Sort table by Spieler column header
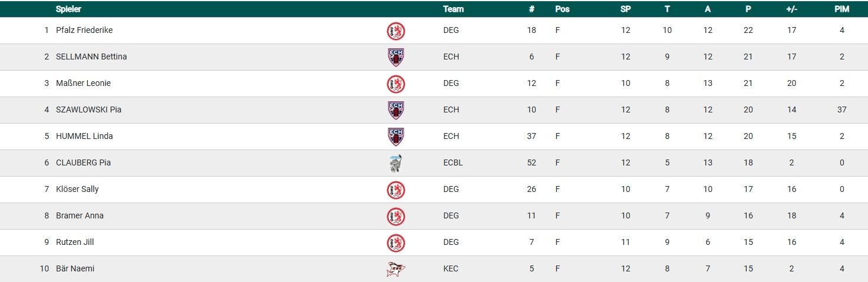 pyautogui.click(x=68, y=9)
